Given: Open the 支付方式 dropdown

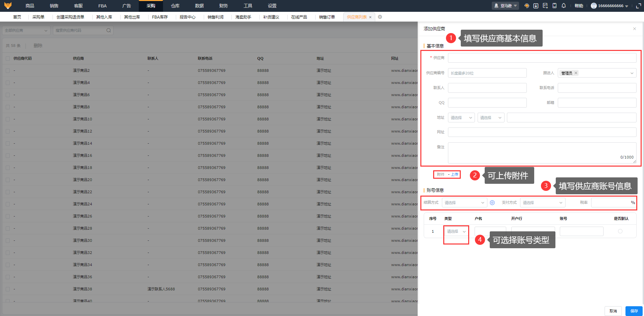Looking at the screenshot, I should click(x=542, y=203).
